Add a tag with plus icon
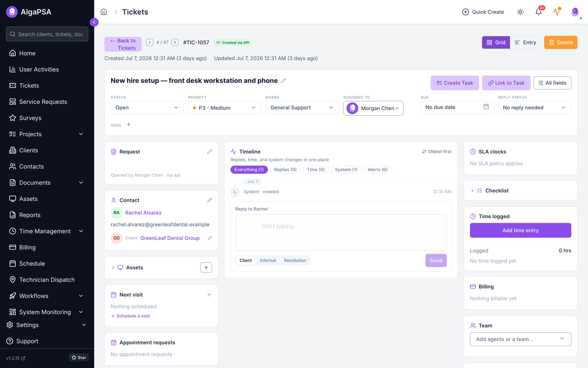The height and width of the screenshot is (368, 588). coord(129,125)
